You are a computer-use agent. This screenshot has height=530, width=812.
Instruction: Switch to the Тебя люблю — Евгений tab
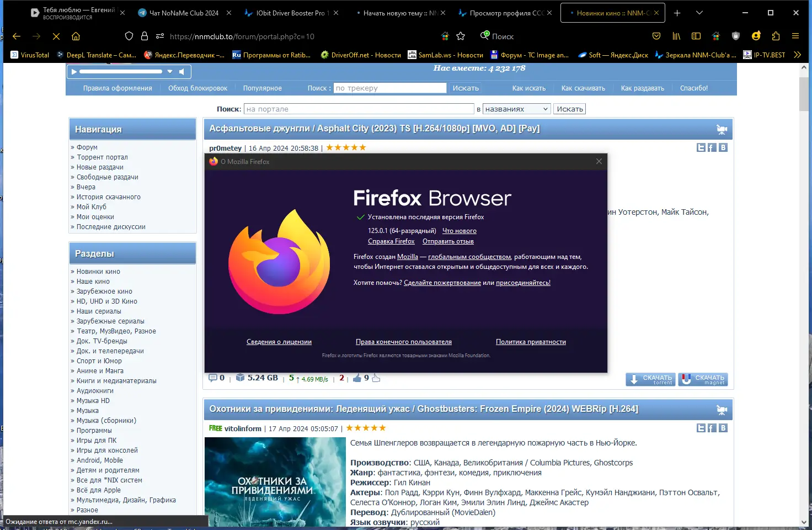click(x=77, y=13)
